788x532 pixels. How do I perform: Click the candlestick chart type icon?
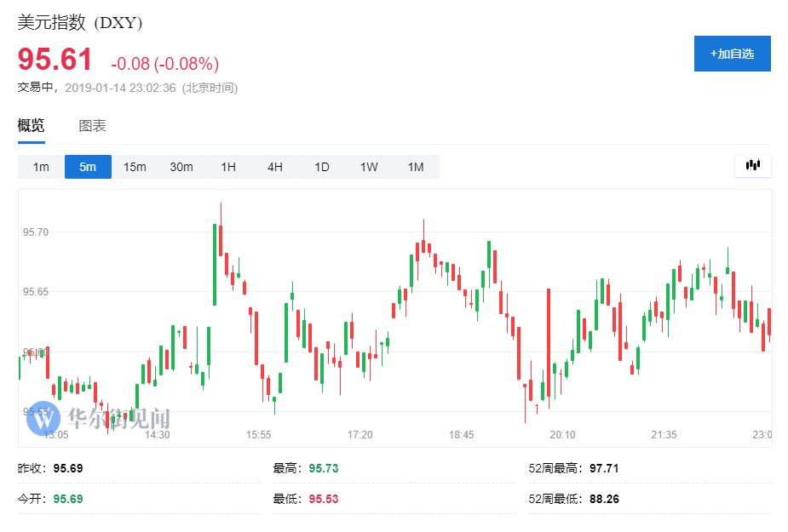click(752, 165)
